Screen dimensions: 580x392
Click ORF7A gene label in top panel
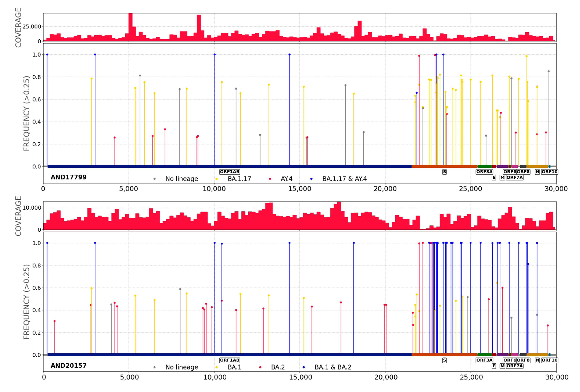[515, 177]
